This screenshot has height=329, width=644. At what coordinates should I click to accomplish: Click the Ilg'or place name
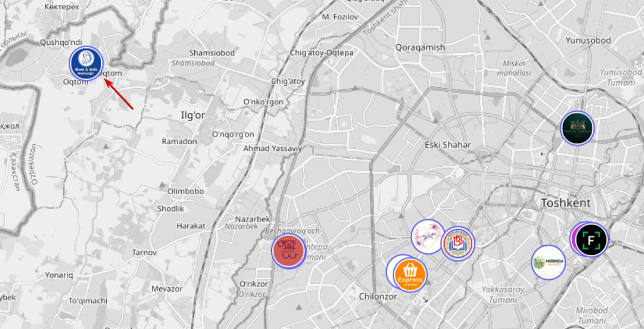193,115
